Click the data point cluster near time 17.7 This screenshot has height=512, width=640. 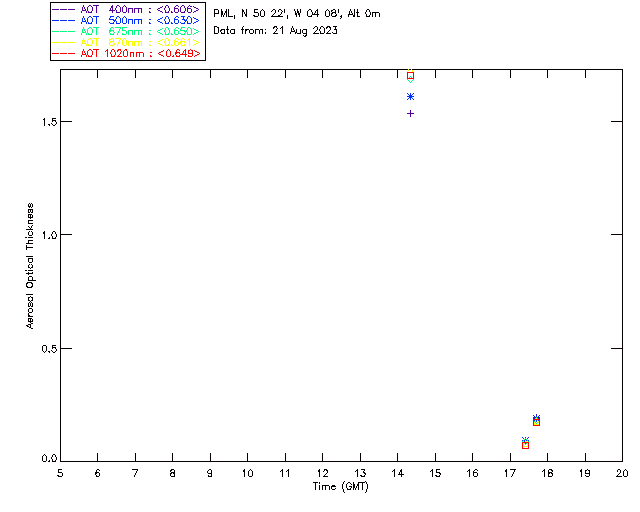[x=536, y=421]
